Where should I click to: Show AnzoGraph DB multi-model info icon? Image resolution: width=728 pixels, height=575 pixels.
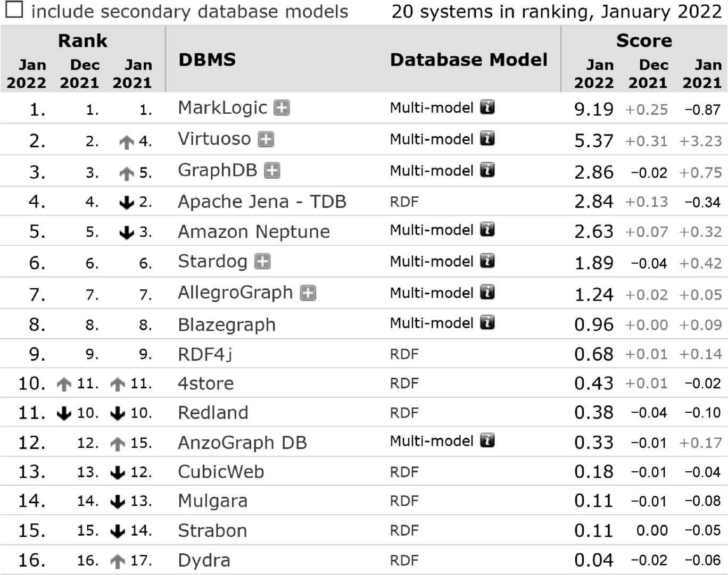tap(487, 441)
